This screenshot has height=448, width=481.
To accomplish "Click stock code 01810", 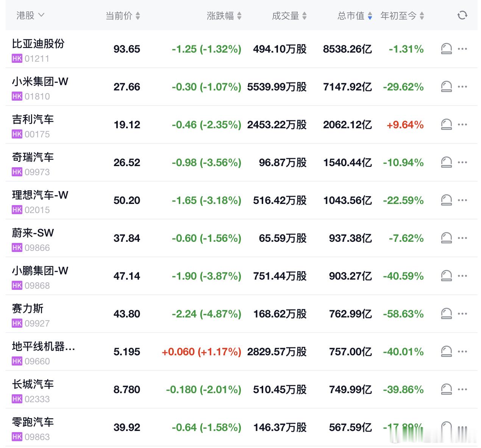I will point(37,96).
